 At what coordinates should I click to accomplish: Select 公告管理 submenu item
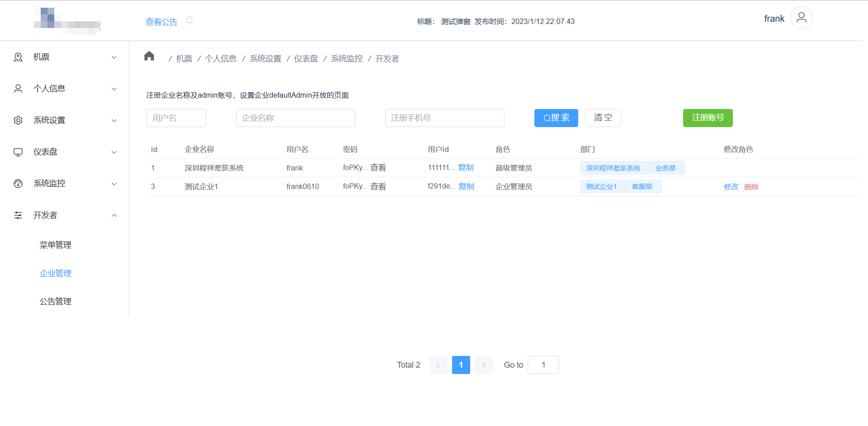(56, 302)
